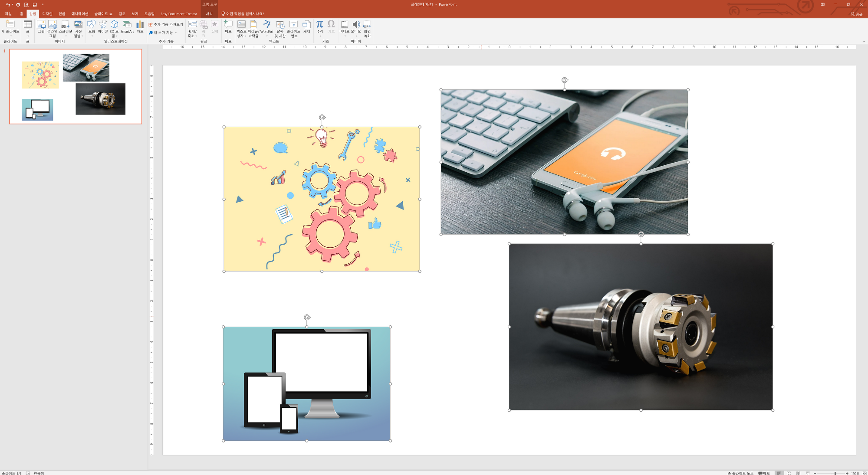The height and width of the screenshot is (475, 868).
Task: Click 추가 기능 가져오기 button
Action: coord(166,24)
